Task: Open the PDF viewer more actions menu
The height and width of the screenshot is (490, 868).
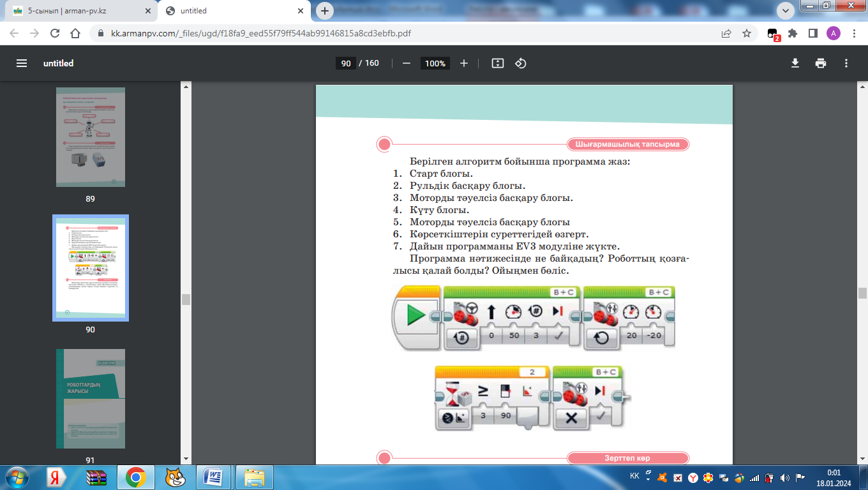Action: point(846,63)
